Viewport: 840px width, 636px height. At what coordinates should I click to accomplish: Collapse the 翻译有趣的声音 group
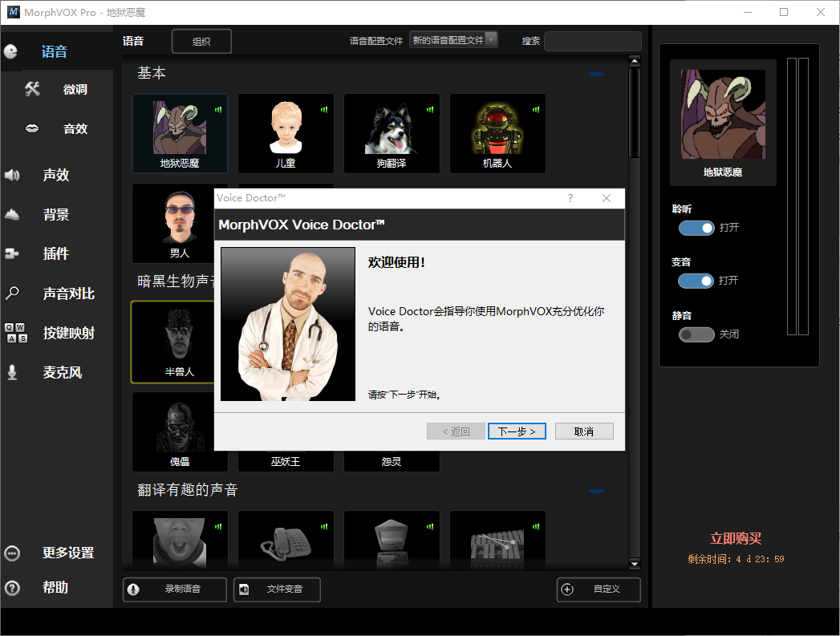pyautogui.click(x=596, y=491)
